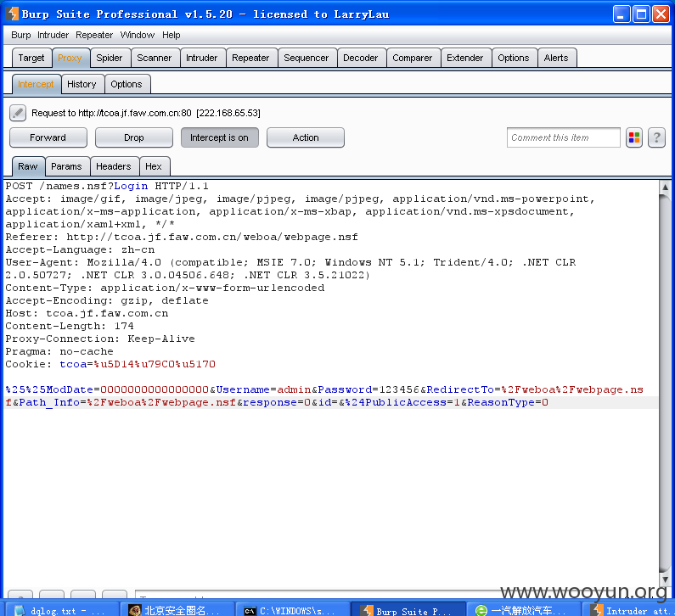This screenshot has width=675, height=616.
Task: Toggle the Intercept is on button
Action: 220,137
